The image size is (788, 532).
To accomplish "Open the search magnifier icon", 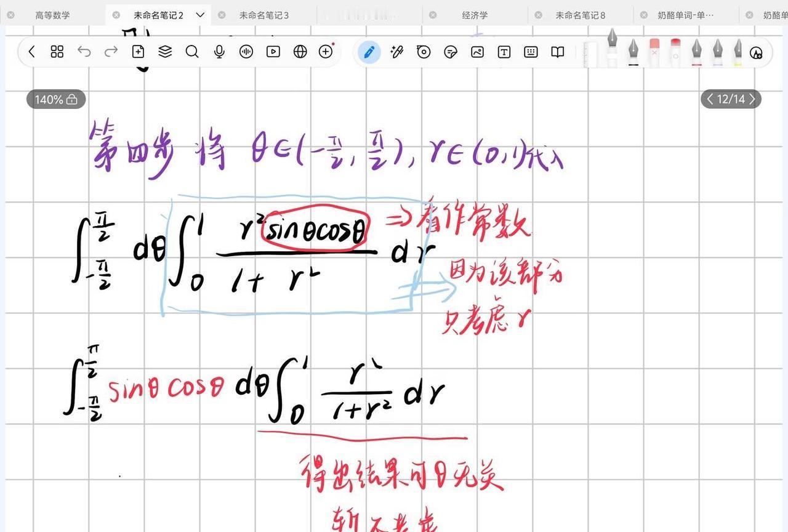I will click(192, 52).
